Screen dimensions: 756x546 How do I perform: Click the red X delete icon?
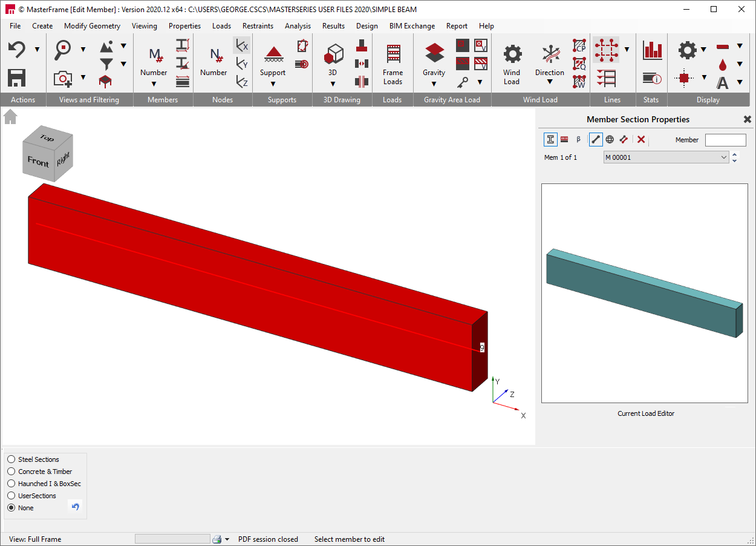point(641,140)
